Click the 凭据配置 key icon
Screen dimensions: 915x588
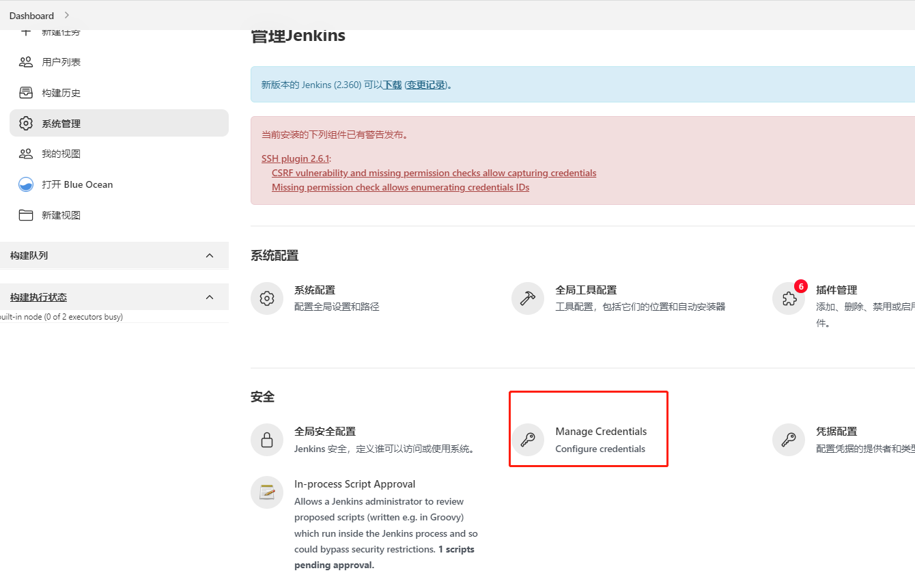coord(789,440)
